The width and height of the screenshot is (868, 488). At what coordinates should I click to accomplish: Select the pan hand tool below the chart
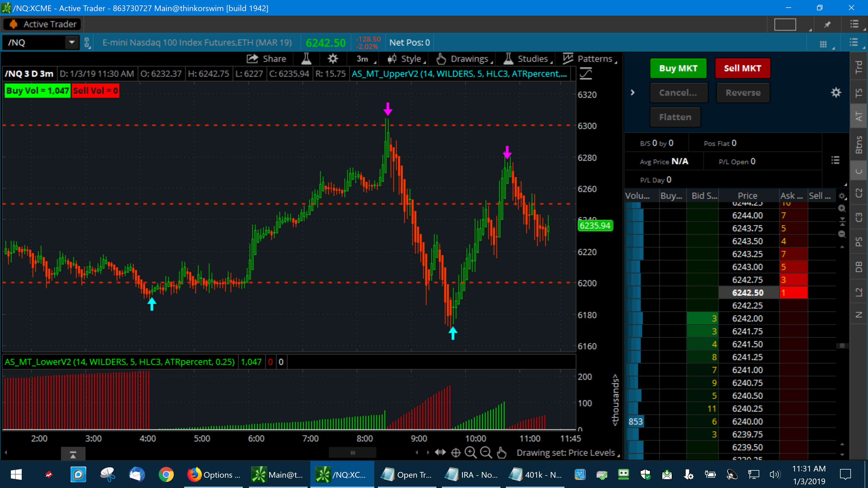click(501, 453)
